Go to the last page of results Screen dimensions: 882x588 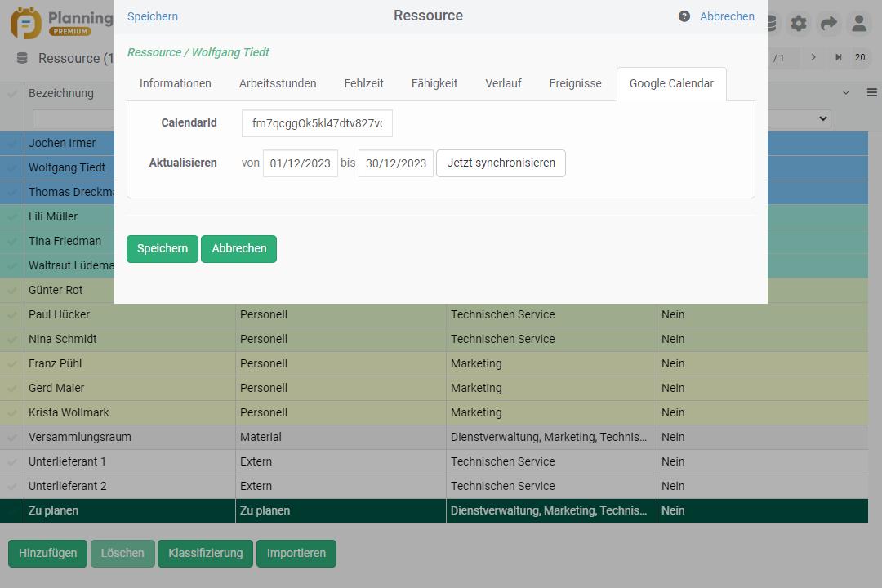click(x=838, y=58)
